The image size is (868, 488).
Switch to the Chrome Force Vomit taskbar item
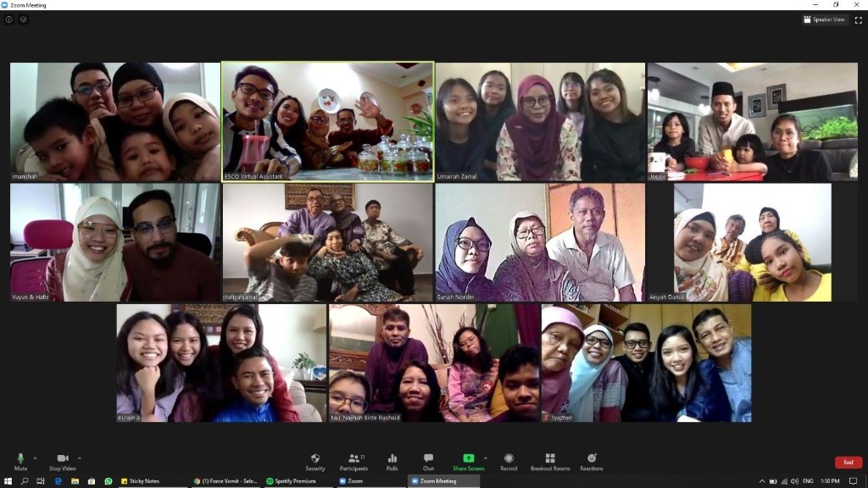225,481
